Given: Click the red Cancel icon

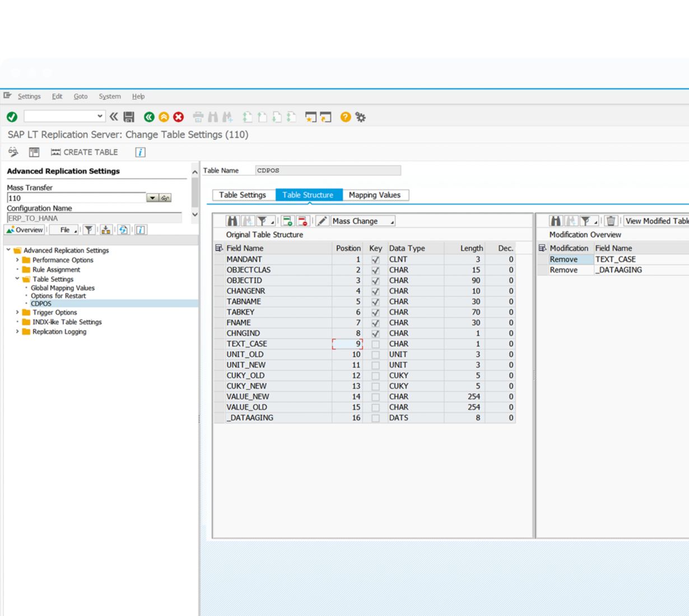Looking at the screenshot, I should click(x=178, y=117).
